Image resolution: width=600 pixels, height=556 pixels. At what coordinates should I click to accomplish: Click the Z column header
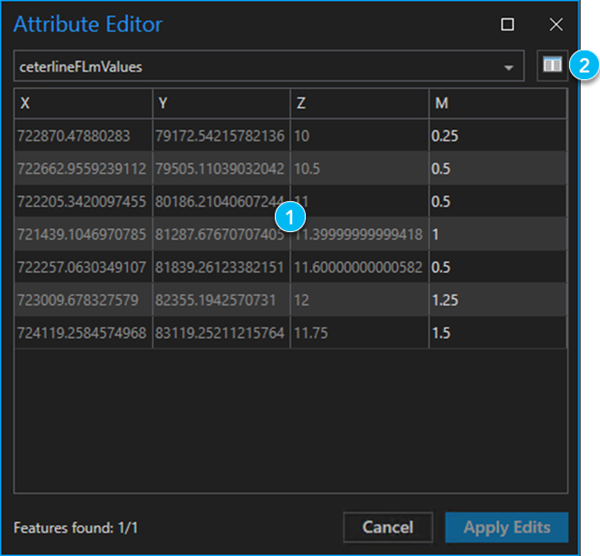pyautogui.click(x=359, y=104)
